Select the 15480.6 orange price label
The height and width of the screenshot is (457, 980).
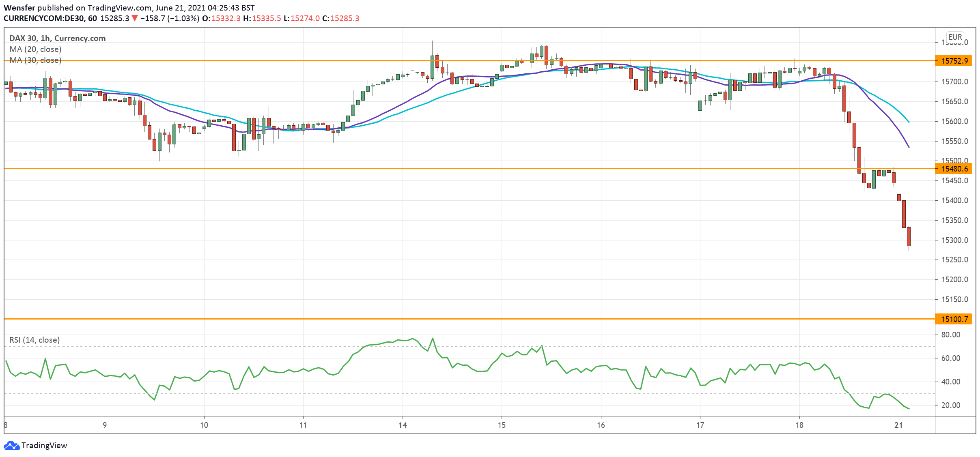tap(954, 169)
